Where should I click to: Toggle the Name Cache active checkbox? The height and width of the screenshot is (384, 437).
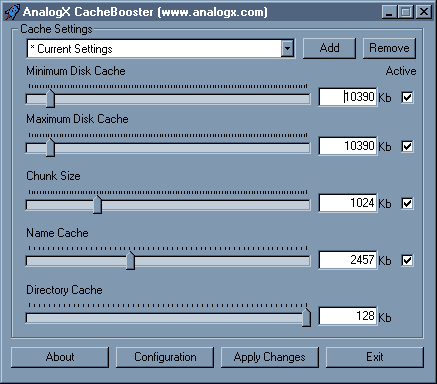click(407, 260)
